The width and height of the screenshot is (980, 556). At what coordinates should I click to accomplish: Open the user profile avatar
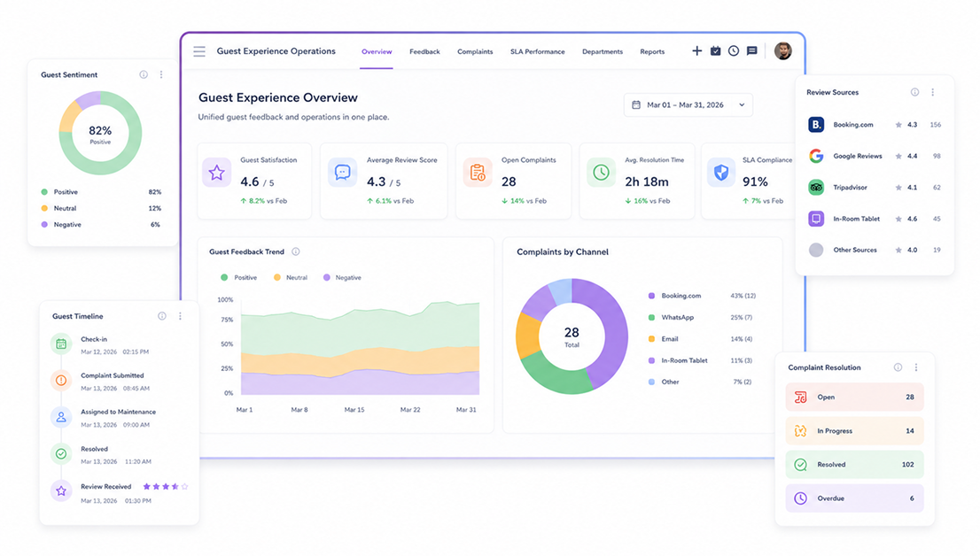click(x=783, y=50)
